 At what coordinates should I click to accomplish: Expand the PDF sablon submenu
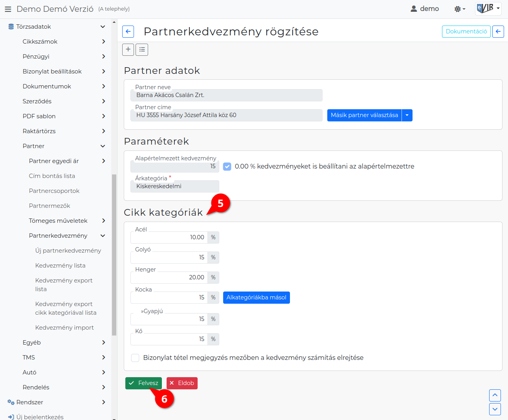[103, 116]
